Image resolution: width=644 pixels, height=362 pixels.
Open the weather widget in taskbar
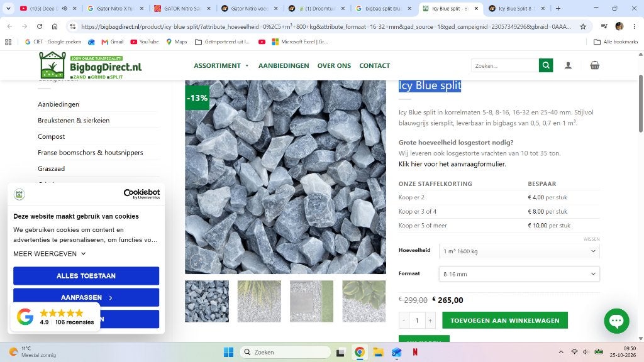(x=33, y=352)
